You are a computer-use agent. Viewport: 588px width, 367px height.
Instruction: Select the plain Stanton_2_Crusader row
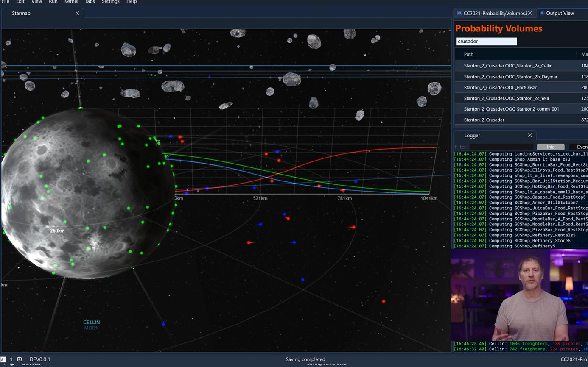(521, 120)
